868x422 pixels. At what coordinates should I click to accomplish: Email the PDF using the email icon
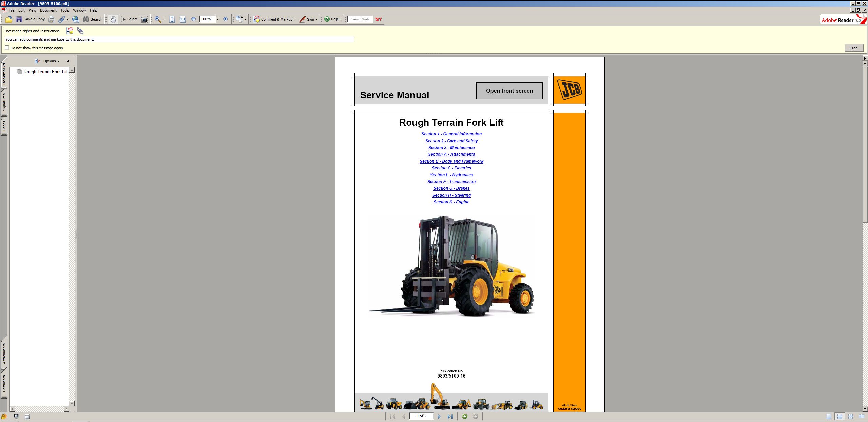pyautogui.click(x=75, y=19)
